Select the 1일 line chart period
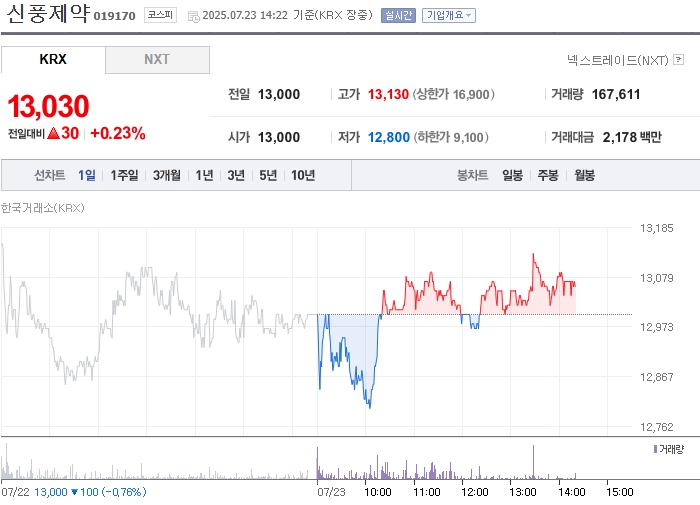The width and height of the screenshot is (700, 505). [x=87, y=175]
